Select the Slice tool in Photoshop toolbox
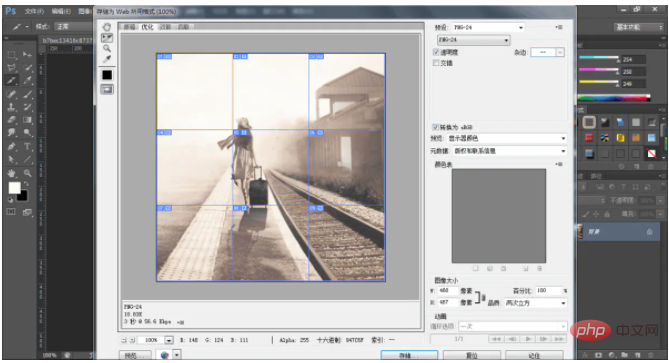The height and width of the screenshot is (363, 669). pyautogui.click(x=12, y=80)
